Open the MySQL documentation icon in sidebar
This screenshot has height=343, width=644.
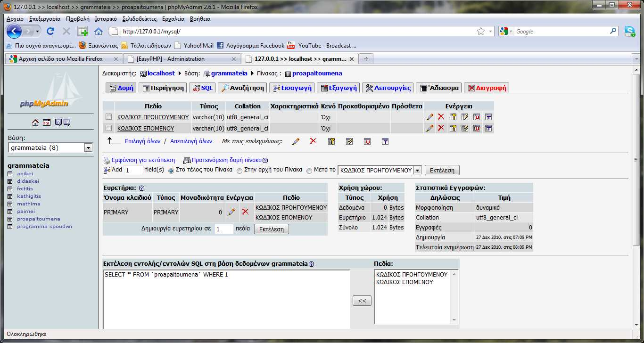[67, 122]
